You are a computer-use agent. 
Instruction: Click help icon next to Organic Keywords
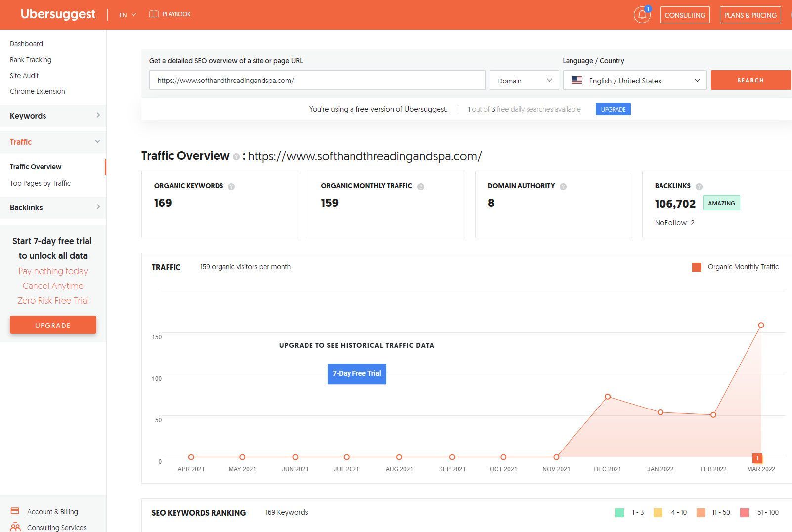[231, 187]
